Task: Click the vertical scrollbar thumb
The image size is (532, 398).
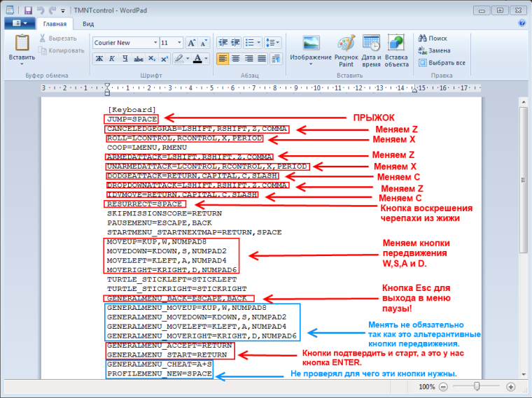Action: [523, 180]
